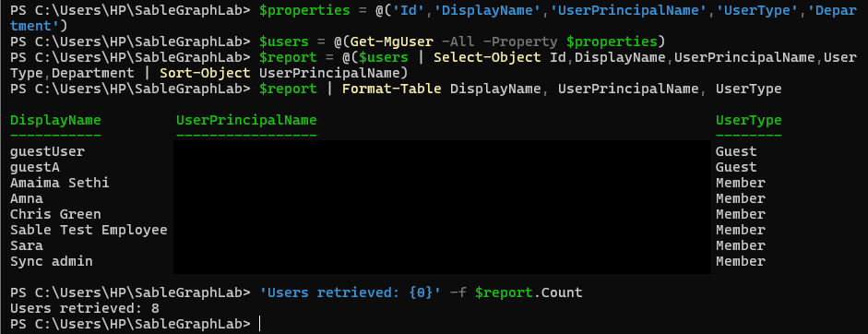This screenshot has height=334, width=868.
Task: Click the $users variable being assigned from Get-MgUser
Action: coord(284,42)
